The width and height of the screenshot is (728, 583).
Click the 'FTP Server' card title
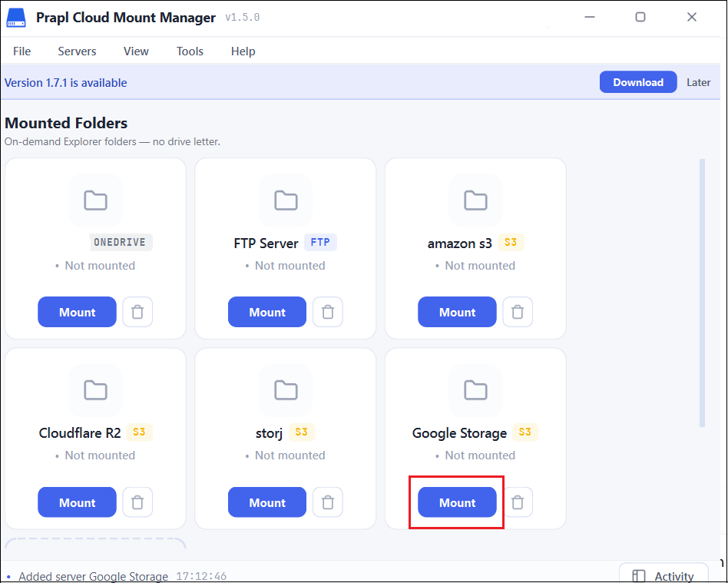coord(266,243)
